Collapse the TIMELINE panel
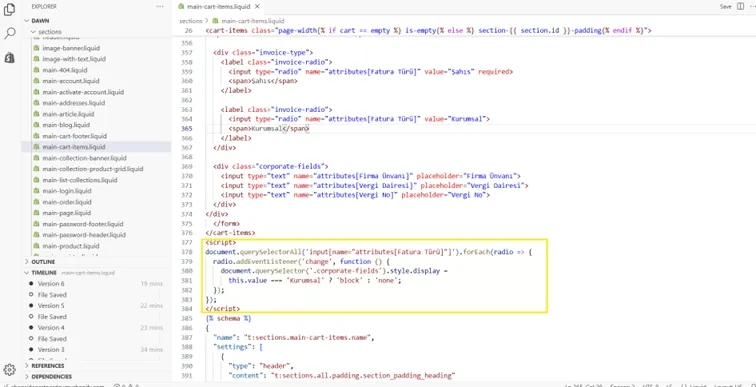756x387 pixels. coord(44,273)
